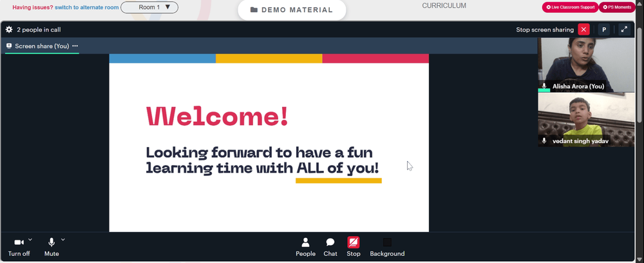Stop screen sharing with red X button

[x=583, y=30]
